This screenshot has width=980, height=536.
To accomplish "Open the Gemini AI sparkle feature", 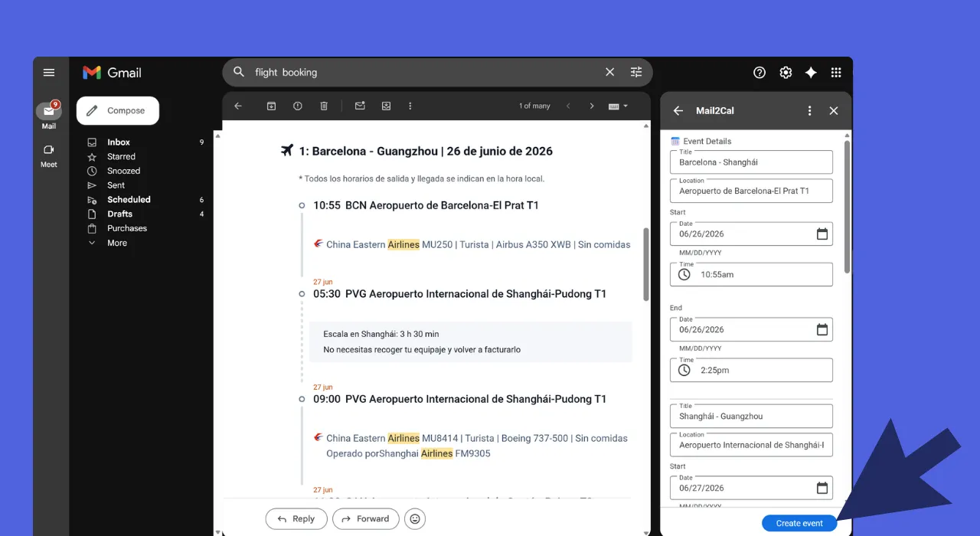I will pyautogui.click(x=811, y=72).
